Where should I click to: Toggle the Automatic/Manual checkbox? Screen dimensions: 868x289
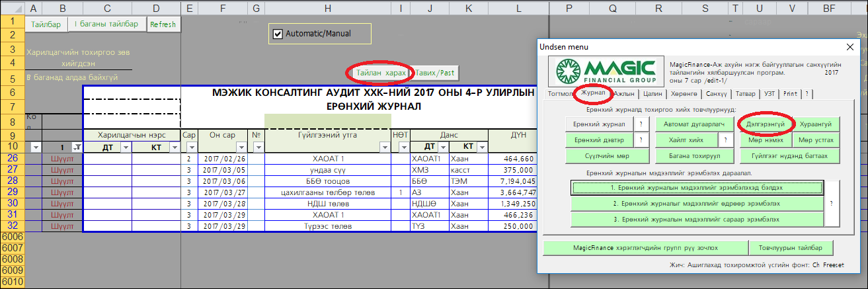point(278,34)
